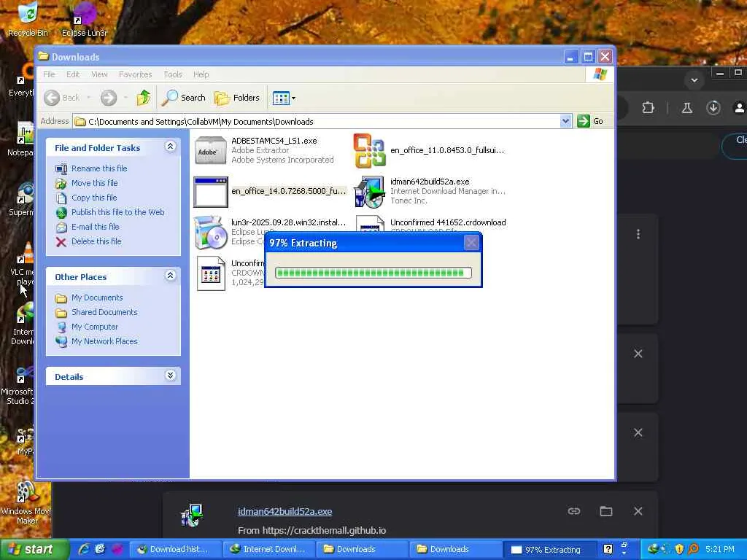Open My Computer in Other Places
The height and width of the screenshot is (560, 747).
94,327
